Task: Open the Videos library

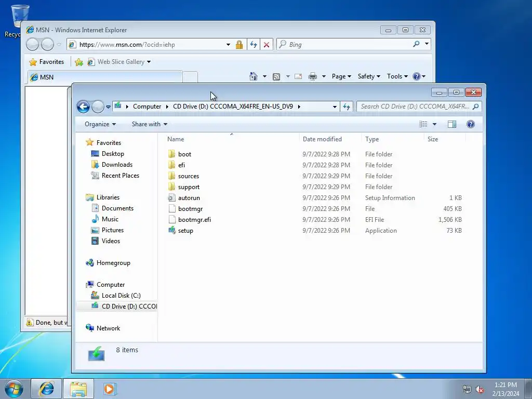Action: (111, 241)
